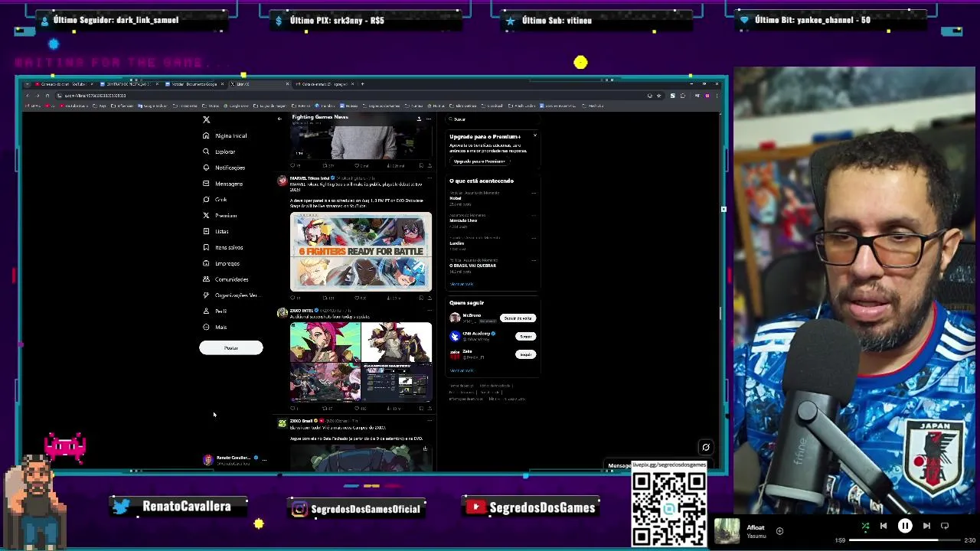The height and width of the screenshot is (551, 980).
Task: Open Mensagens in X sidebar
Action: coord(223,184)
